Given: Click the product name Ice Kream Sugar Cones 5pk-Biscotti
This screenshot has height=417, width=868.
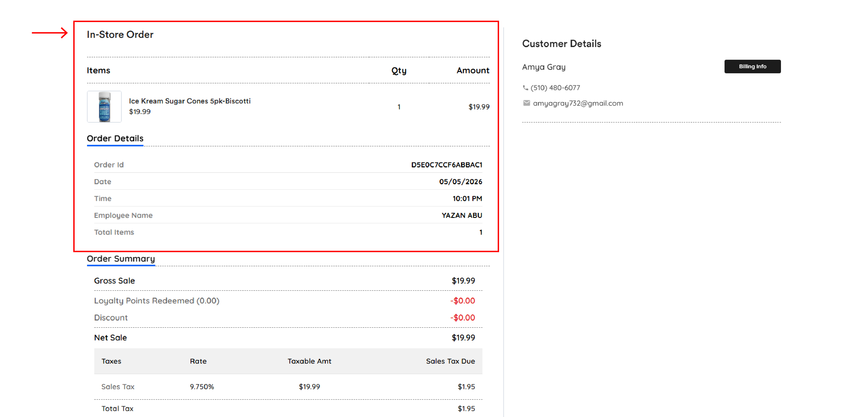Looking at the screenshot, I should [x=190, y=101].
